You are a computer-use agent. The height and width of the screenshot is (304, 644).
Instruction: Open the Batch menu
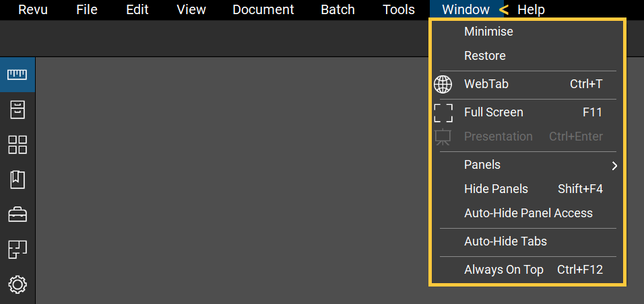(x=337, y=9)
